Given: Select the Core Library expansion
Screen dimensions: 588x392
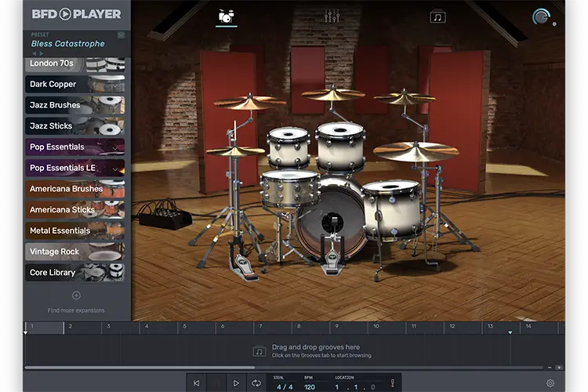Looking at the screenshot, I should coord(75,273).
